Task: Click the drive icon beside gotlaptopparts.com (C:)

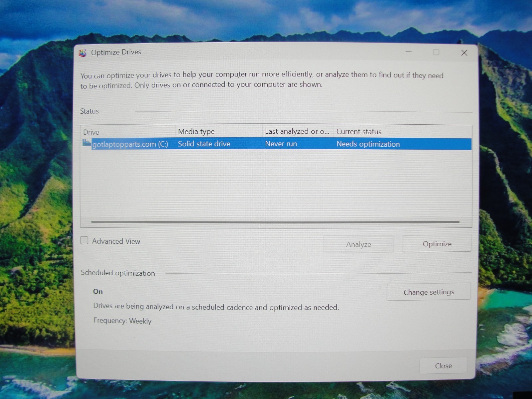Action: coord(86,143)
